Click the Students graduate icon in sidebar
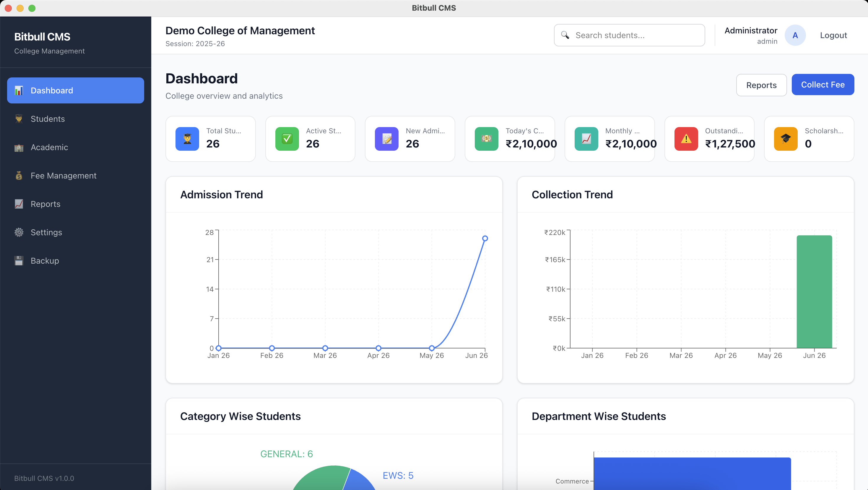This screenshot has height=490, width=868. point(19,119)
